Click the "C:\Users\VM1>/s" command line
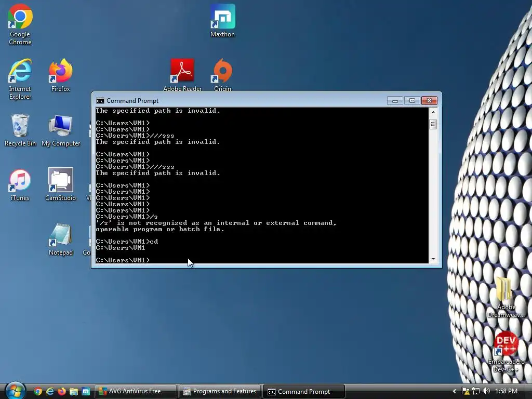 coord(127,217)
